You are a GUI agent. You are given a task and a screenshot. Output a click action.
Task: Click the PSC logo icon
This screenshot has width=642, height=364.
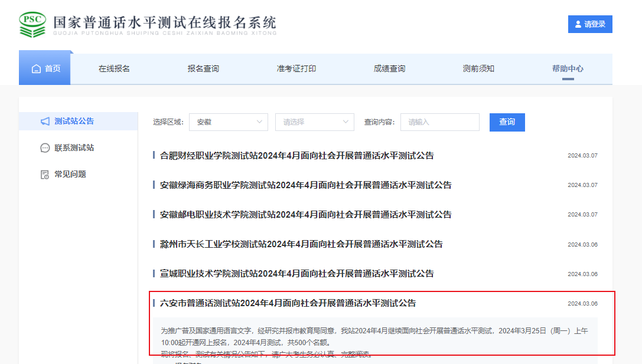pos(32,25)
